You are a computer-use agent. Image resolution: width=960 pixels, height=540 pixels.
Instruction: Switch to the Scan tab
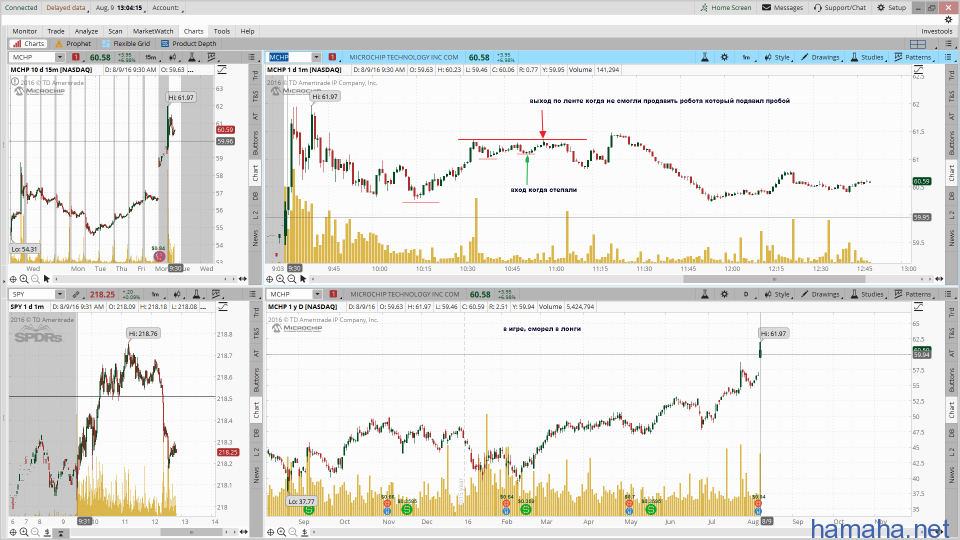point(115,31)
